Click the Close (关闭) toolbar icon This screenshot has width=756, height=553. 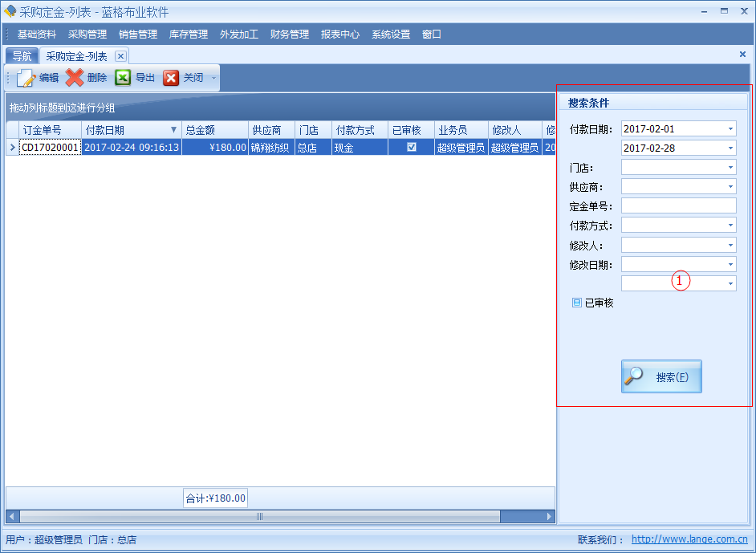171,78
